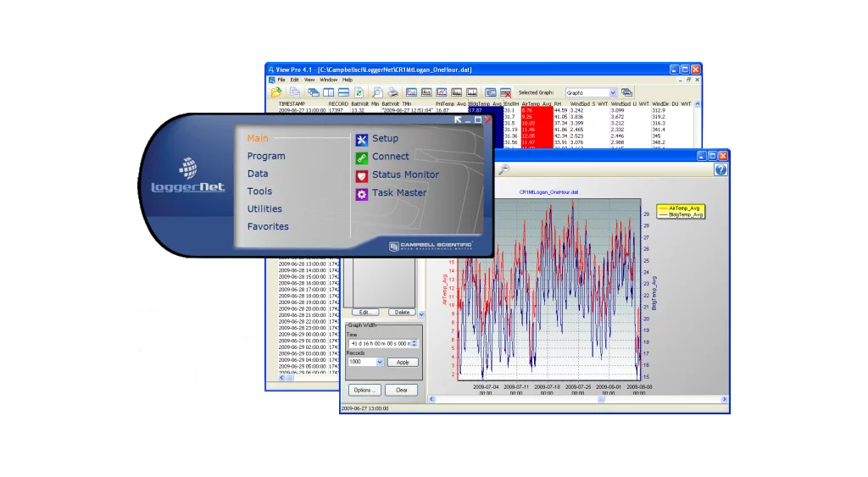Screen dimensions: 868x477
Task: Select the Favorites category in LoggerNet
Action: point(268,227)
